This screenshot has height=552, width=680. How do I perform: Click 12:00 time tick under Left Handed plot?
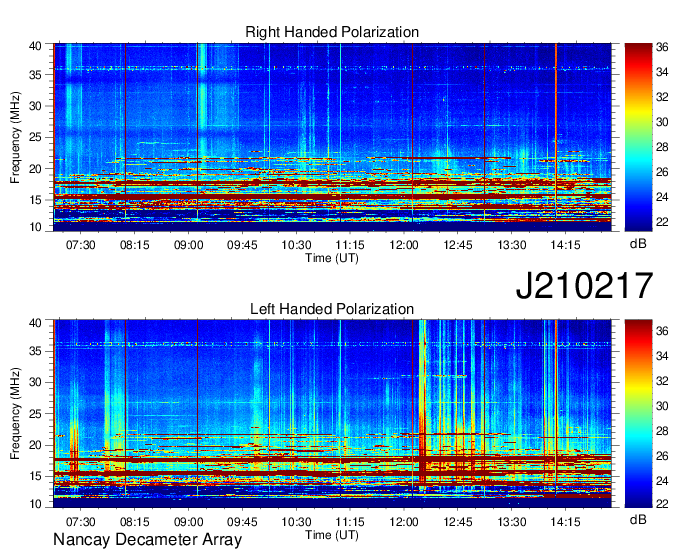pos(404,522)
